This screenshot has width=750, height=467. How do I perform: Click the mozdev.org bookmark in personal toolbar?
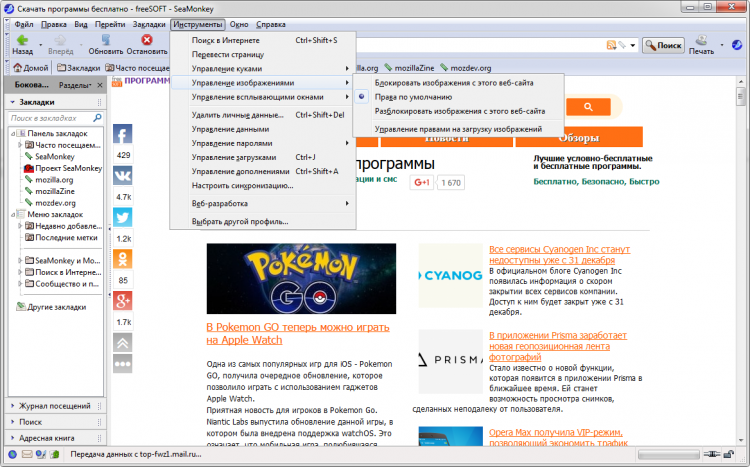coord(465,68)
